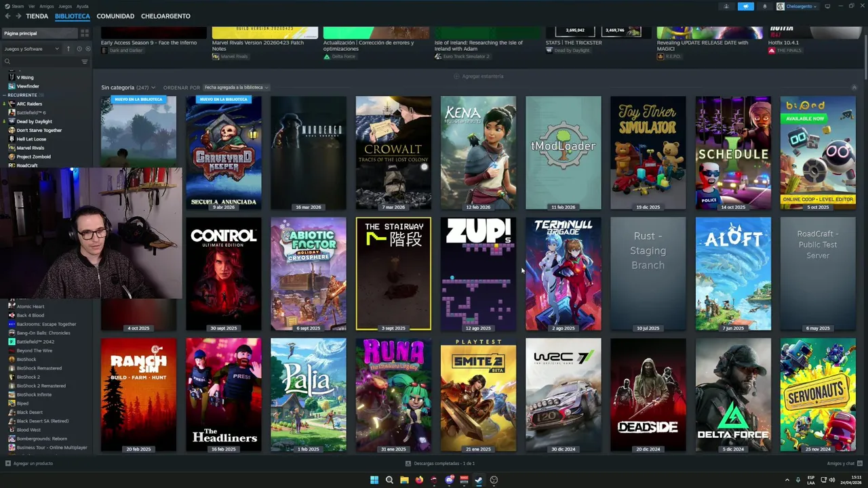Select Marvel Rivals in sidebar
This screenshot has width=868, height=488.
click(x=30, y=148)
